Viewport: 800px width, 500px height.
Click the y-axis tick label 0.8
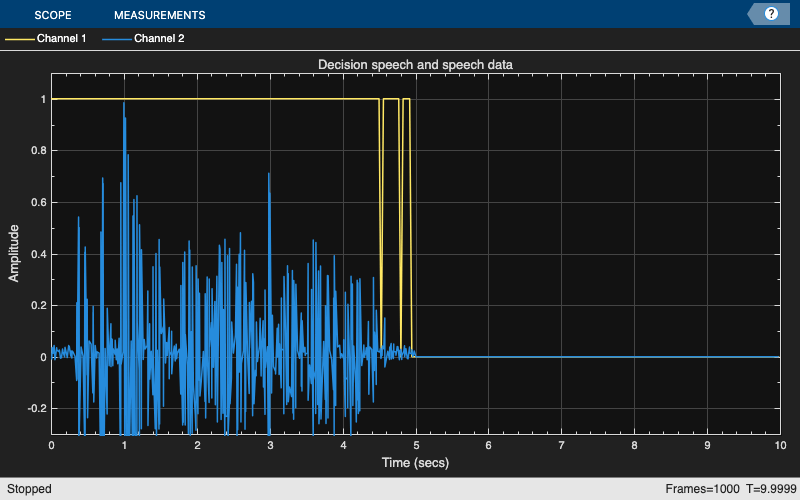pos(38,151)
